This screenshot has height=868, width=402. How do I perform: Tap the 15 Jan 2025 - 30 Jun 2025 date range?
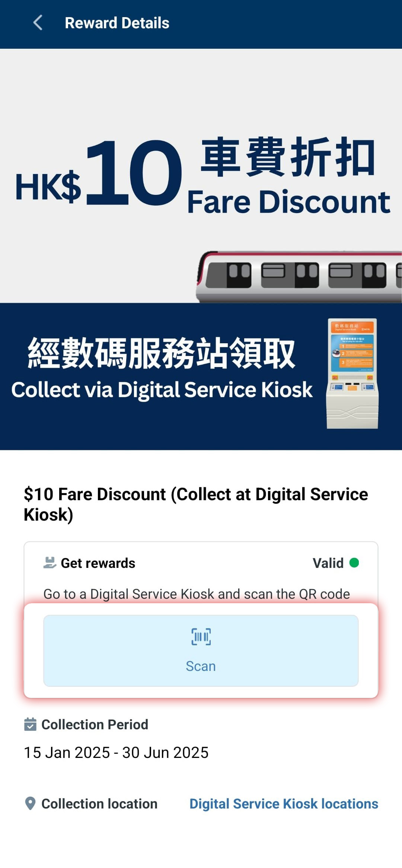(x=116, y=752)
